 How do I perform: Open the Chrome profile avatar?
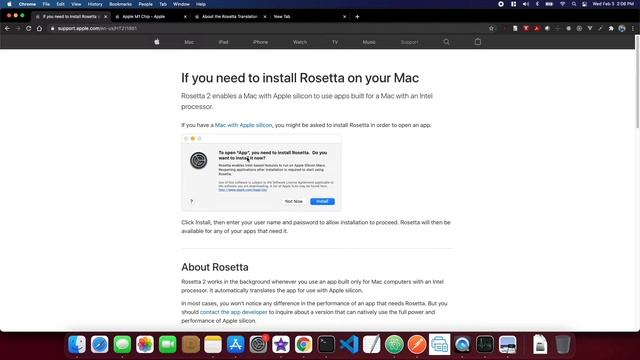coord(622,29)
